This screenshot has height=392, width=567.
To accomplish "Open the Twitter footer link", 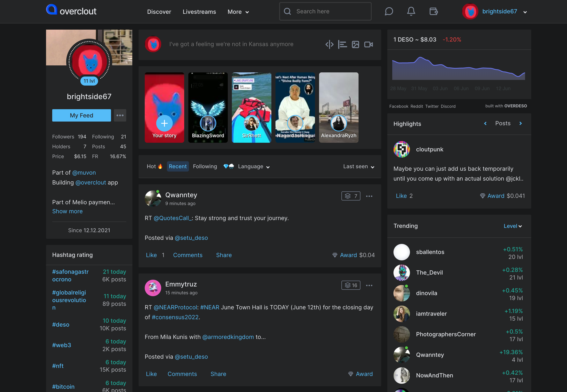I will point(432,106).
